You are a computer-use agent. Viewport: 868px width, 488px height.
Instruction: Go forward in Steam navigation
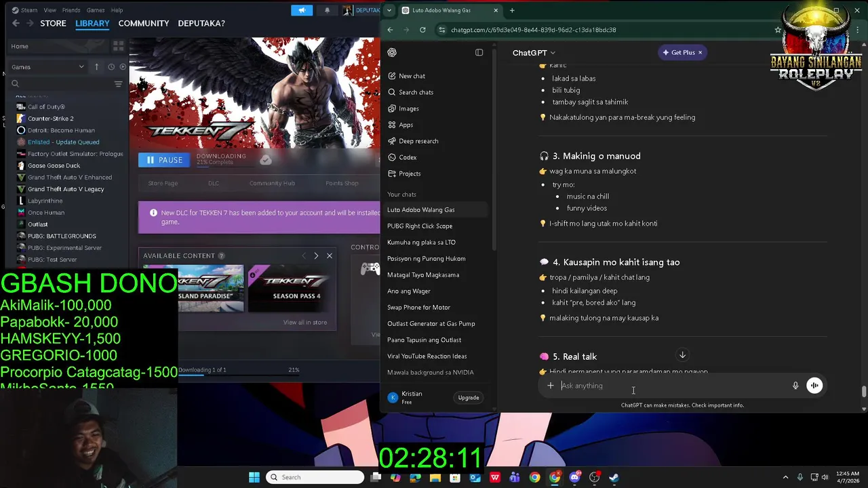30,23
